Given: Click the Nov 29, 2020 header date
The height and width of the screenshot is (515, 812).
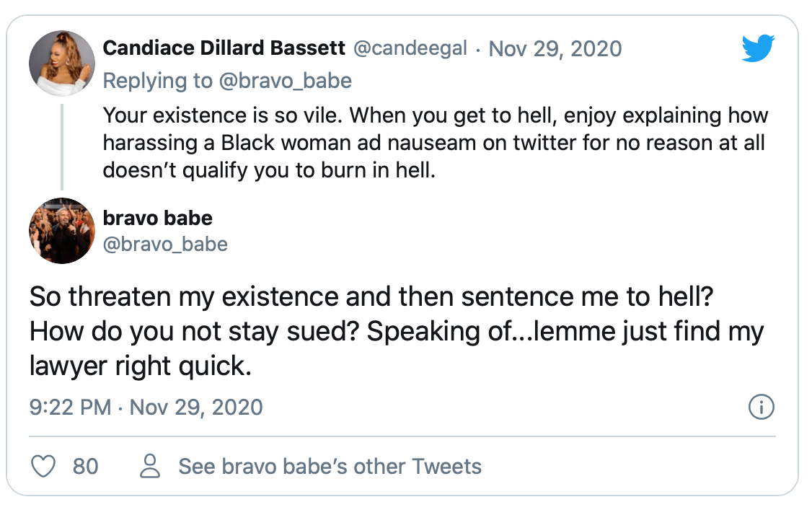Looking at the screenshot, I should 555,49.
